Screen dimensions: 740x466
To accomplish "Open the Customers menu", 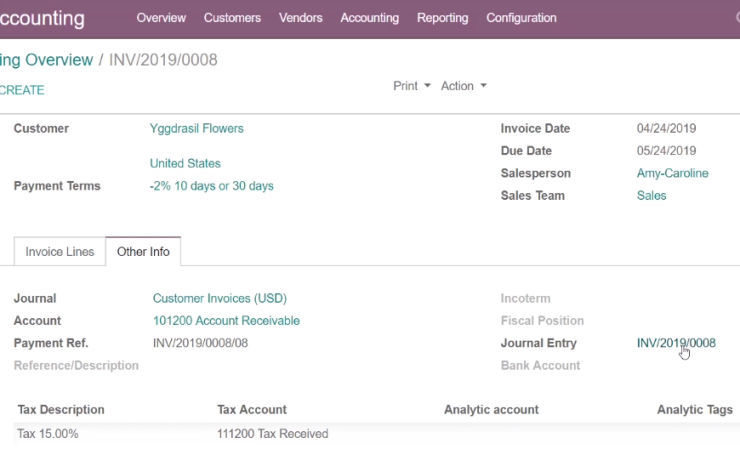I will [232, 18].
